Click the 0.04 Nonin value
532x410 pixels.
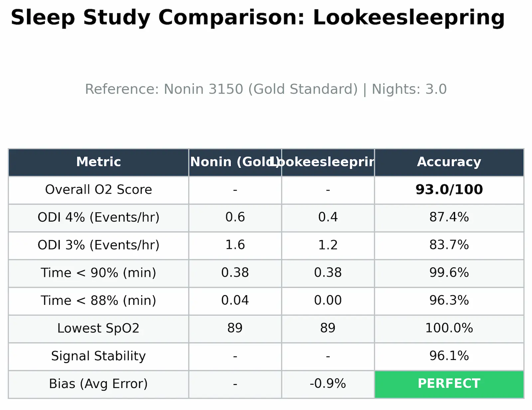(x=235, y=301)
